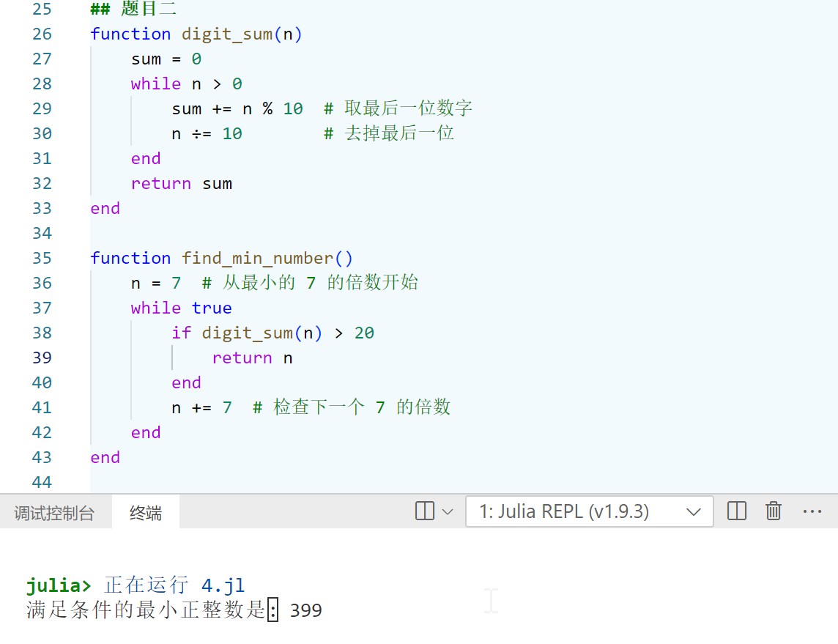Click 'return n' on line 39

pyautogui.click(x=252, y=358)
